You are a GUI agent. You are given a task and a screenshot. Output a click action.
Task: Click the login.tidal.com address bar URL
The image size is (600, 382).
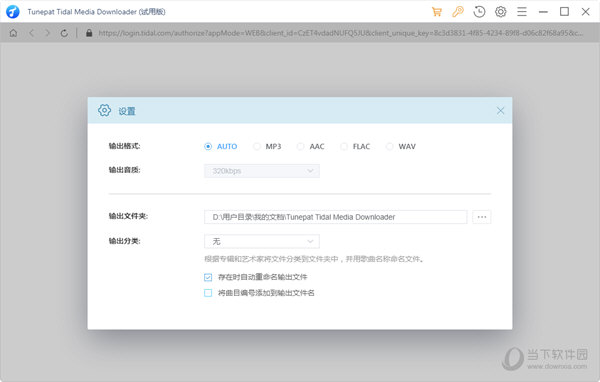coord(341,33)
